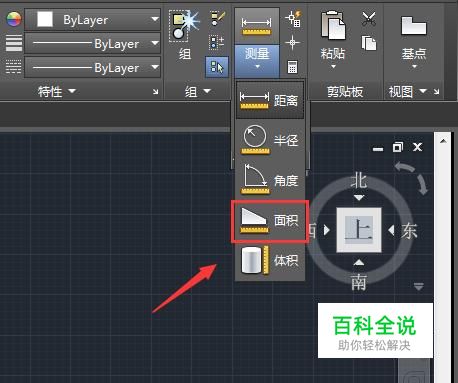Open the 特性 panel dialog launcher arrow
This screenshot has width=458, height=383.
point(156,91)
